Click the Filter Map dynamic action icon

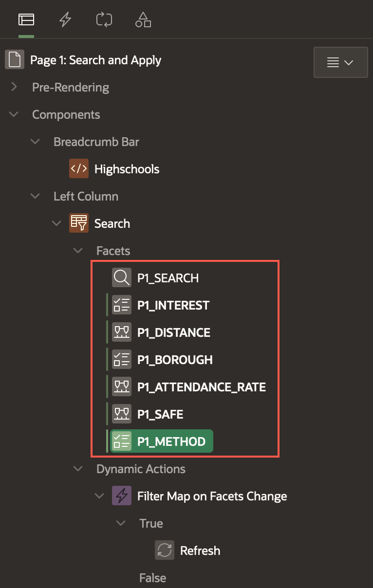pos(122,496)
